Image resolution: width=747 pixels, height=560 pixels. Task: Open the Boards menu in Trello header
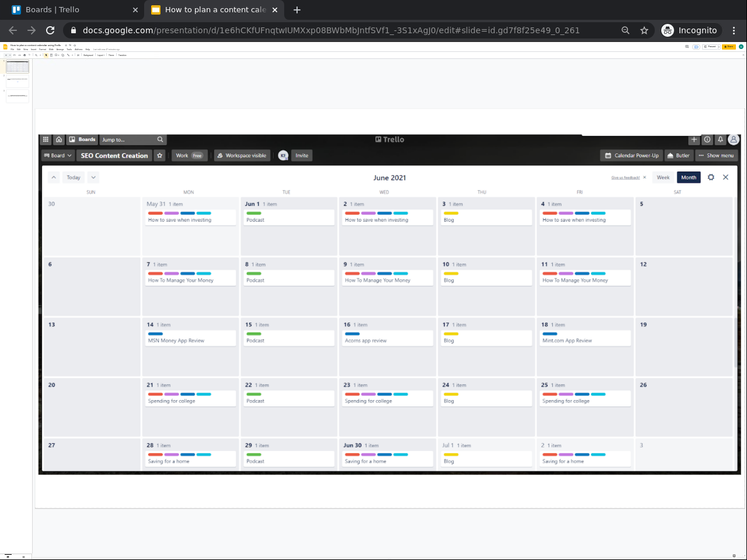pyautogui.click(x=82, y=140)
